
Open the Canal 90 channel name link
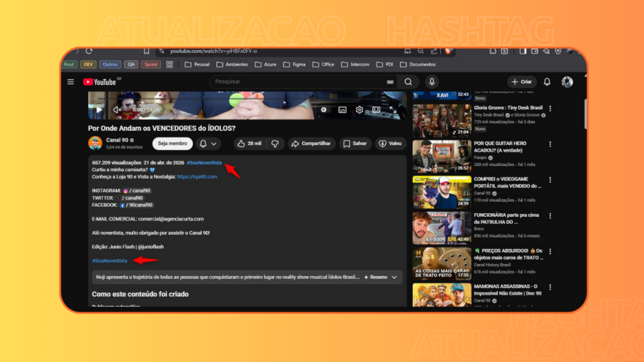[x=117, y=140]
